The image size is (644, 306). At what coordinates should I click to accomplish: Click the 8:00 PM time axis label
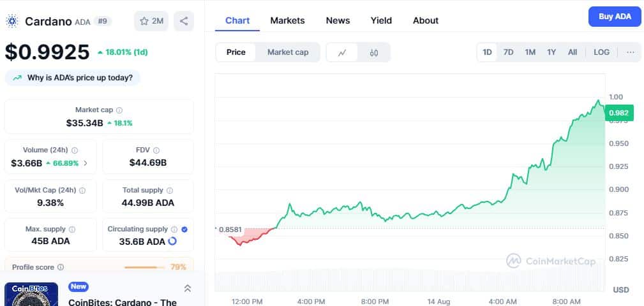[375, 302]
